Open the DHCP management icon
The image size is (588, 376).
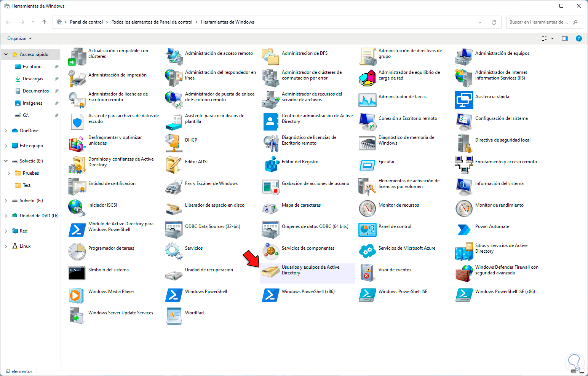click(174, 143)
